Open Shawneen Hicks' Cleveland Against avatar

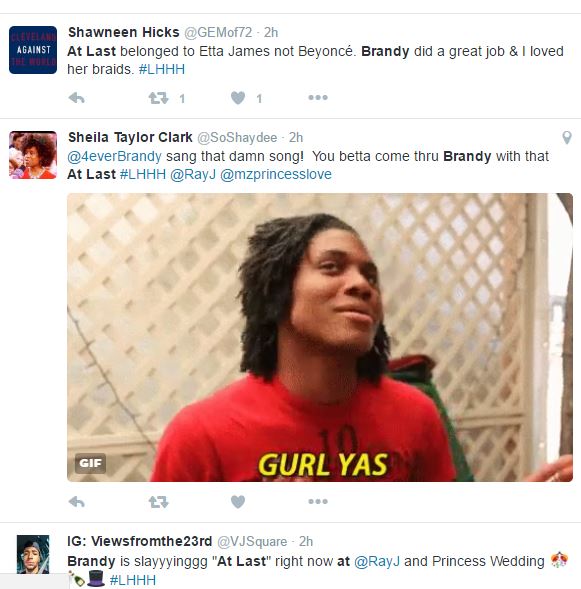(33, 50)
